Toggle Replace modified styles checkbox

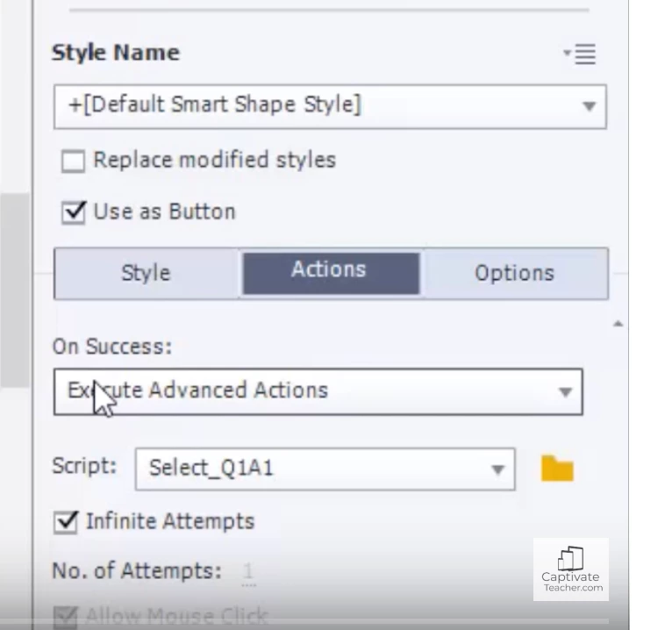pyautogui.click(x=73, y=161)
